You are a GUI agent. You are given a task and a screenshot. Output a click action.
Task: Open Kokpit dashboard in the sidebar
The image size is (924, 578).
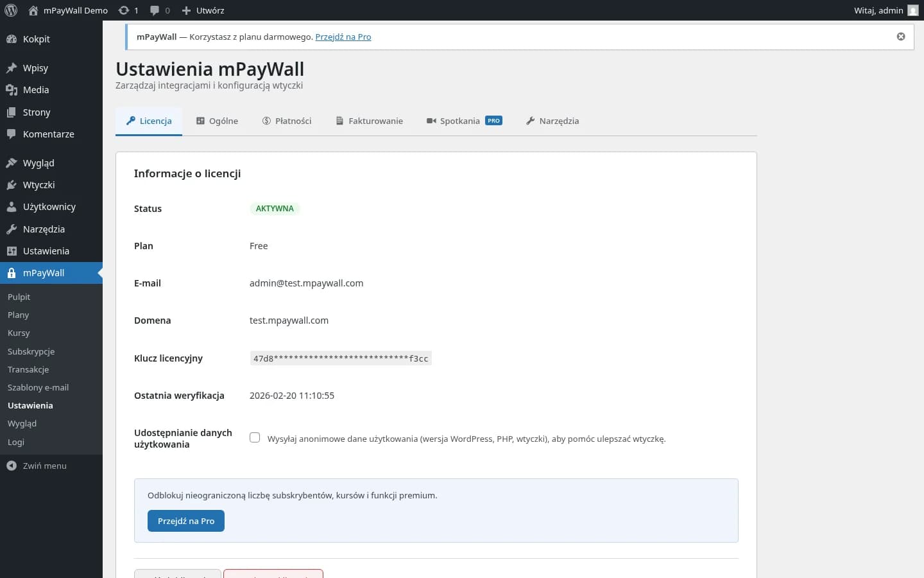tap(36, 39)
